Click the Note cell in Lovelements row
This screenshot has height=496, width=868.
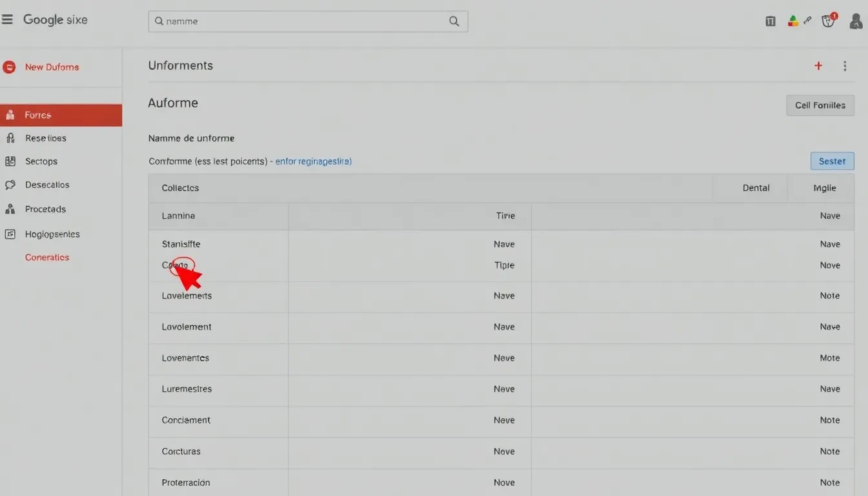830,296
